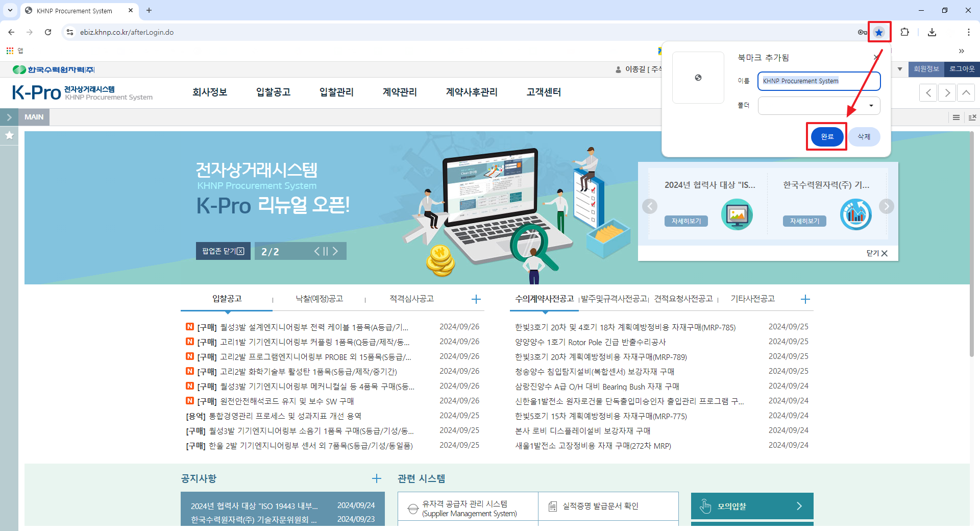
Task: Confirm bookmark with 완료 button
Action: 827,136
